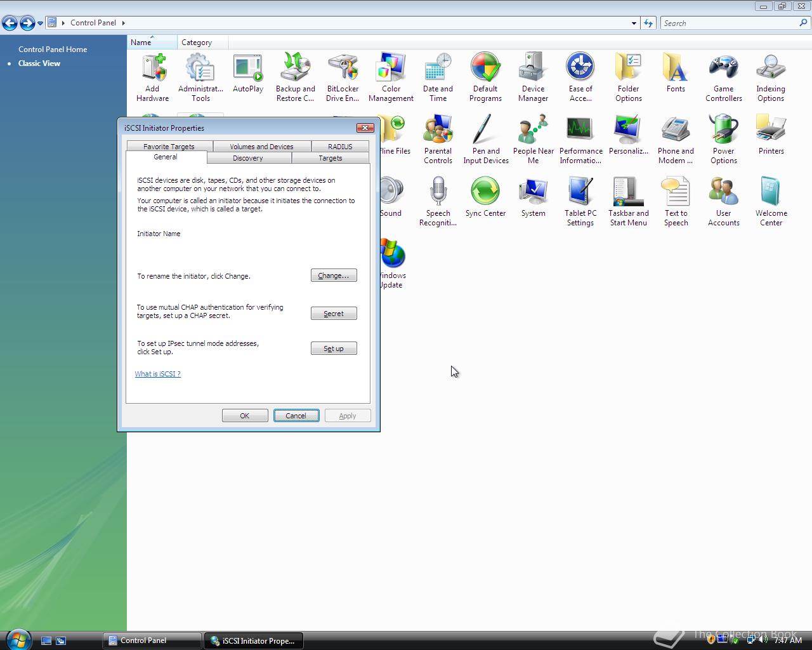Image resolution: width=812 pixels, height=650 pixels.
Task: Switch to Favorite Targets tab
Action: coord(169,146)
